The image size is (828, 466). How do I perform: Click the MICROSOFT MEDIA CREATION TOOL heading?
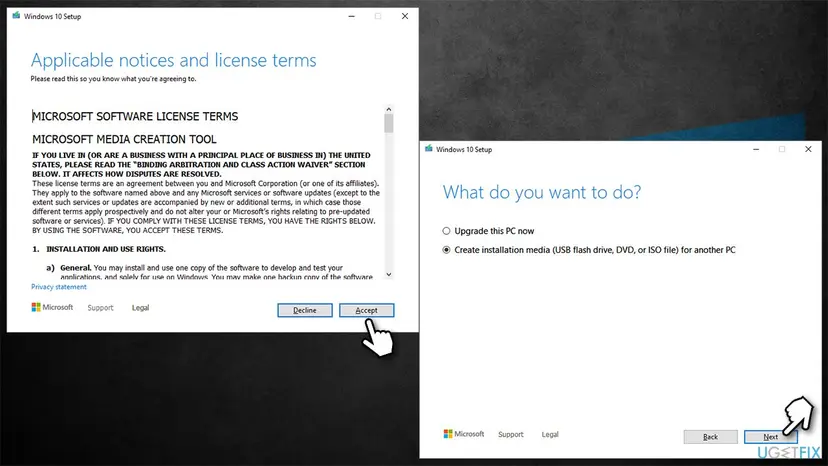124,139
